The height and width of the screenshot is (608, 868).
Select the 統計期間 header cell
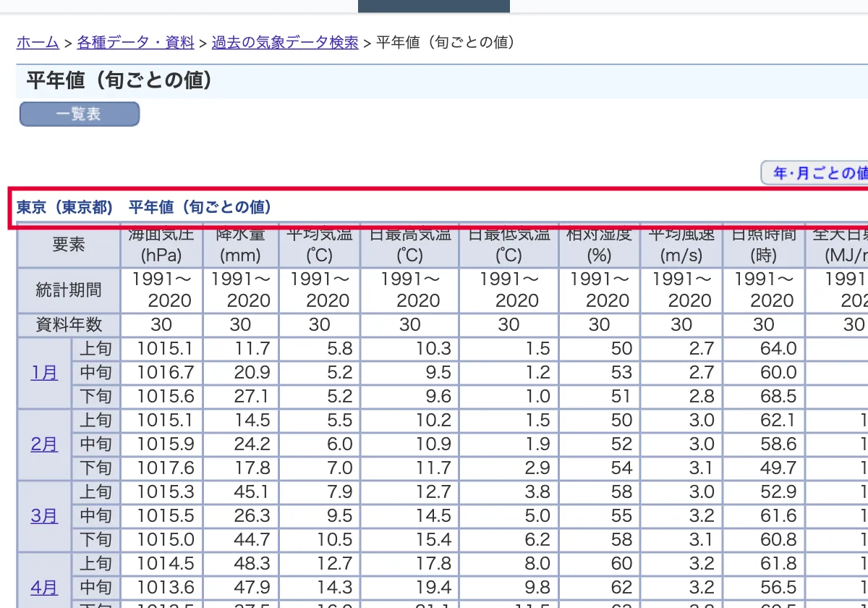69,290
